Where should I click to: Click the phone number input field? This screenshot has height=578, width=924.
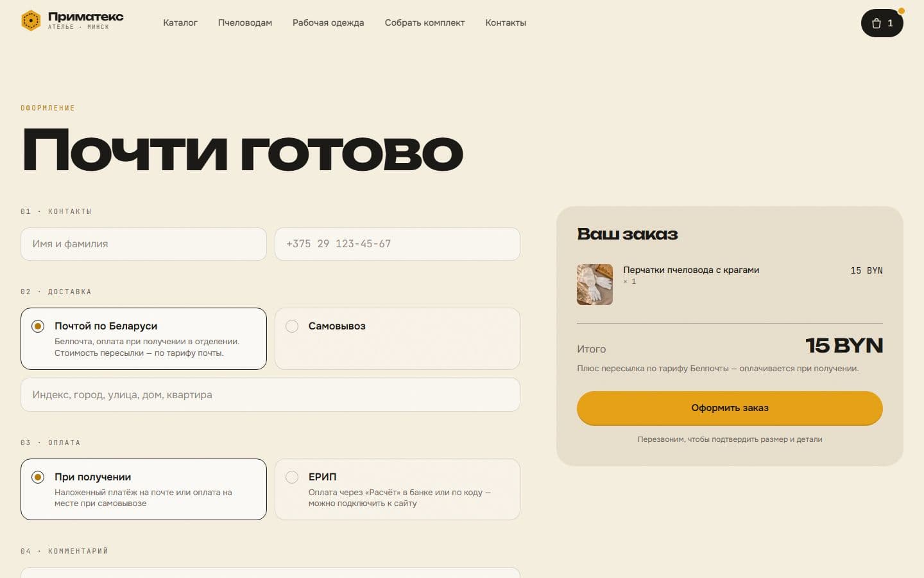tap(397, 244)
